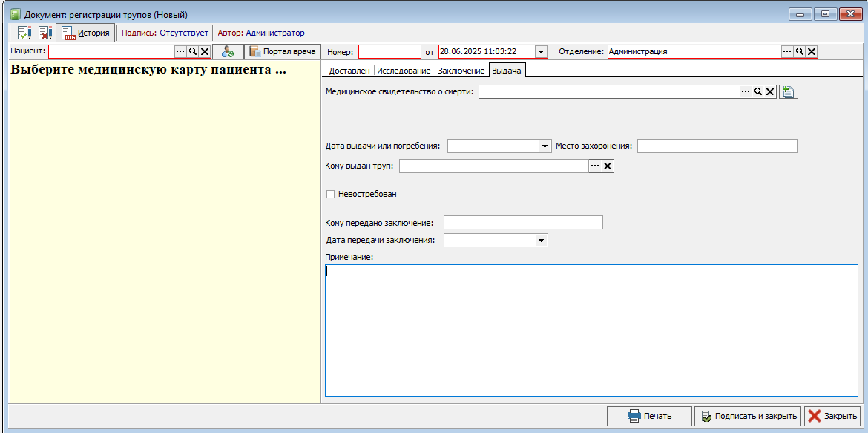Screen dimensions: 868x433
Task: Search death certificate with magnifier icon
Action: [758, 91]
